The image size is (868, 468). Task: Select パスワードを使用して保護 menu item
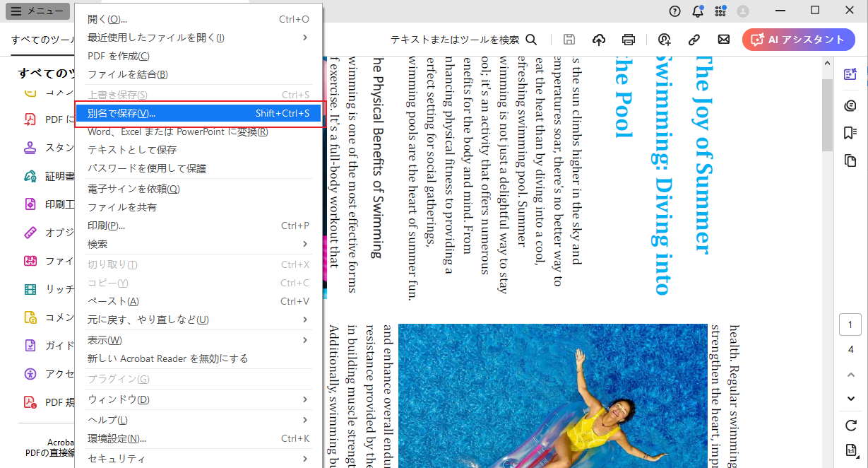coord(198,168)
